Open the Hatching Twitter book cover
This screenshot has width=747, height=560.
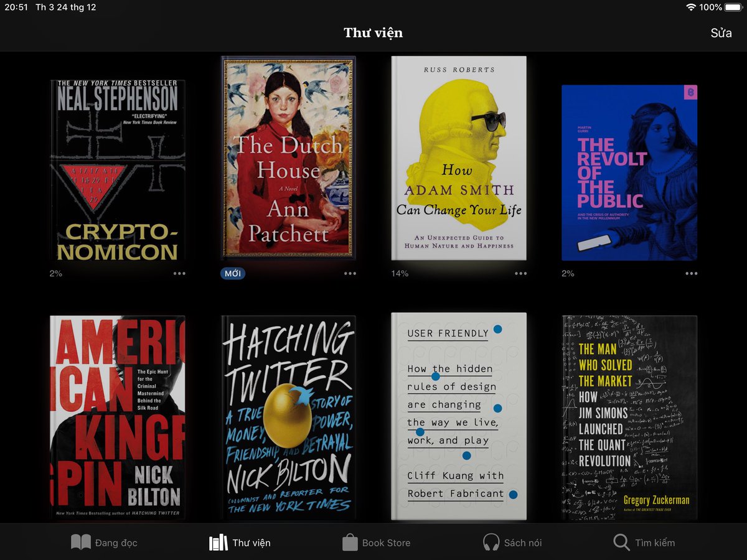click(x=288, y=418)
